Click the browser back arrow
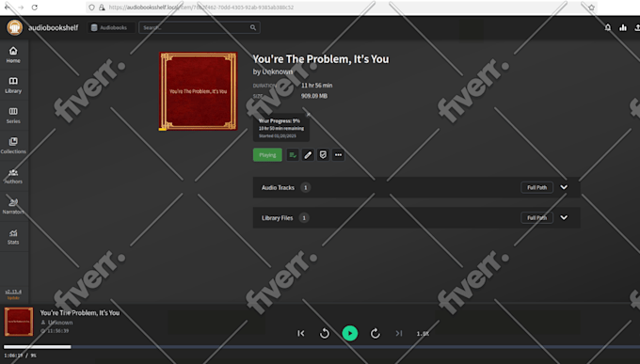Screen dimensions: 640x364 tap(8, 8)
